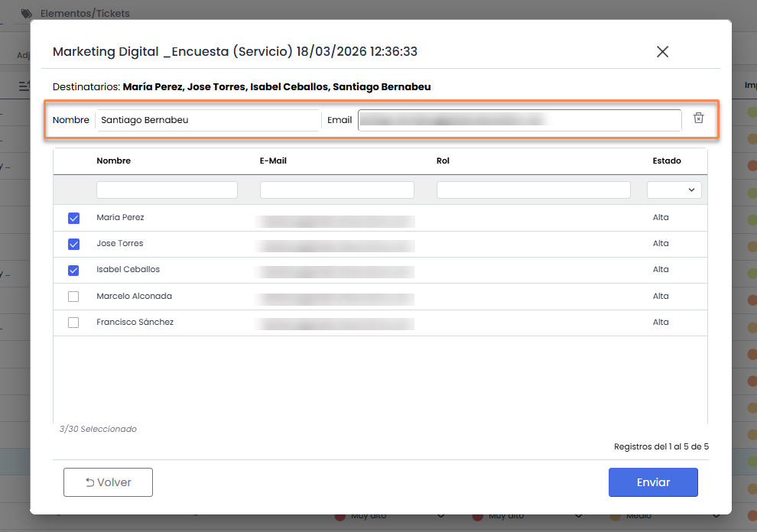Sort by the E-Mail column header
Screen dimensions: 757x532
273,161
